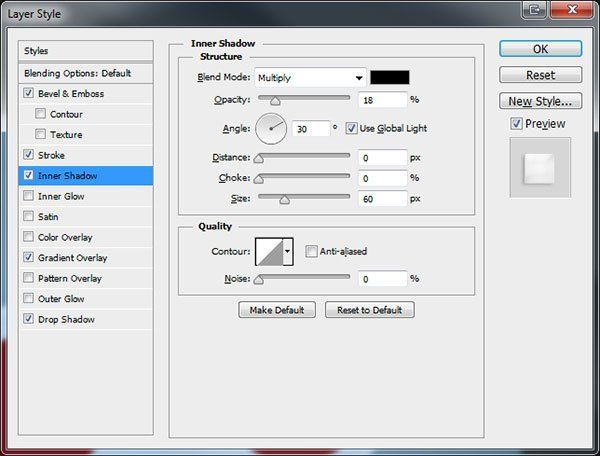
Task: Toggle Use Global Light checkbox
Action: 351,128
